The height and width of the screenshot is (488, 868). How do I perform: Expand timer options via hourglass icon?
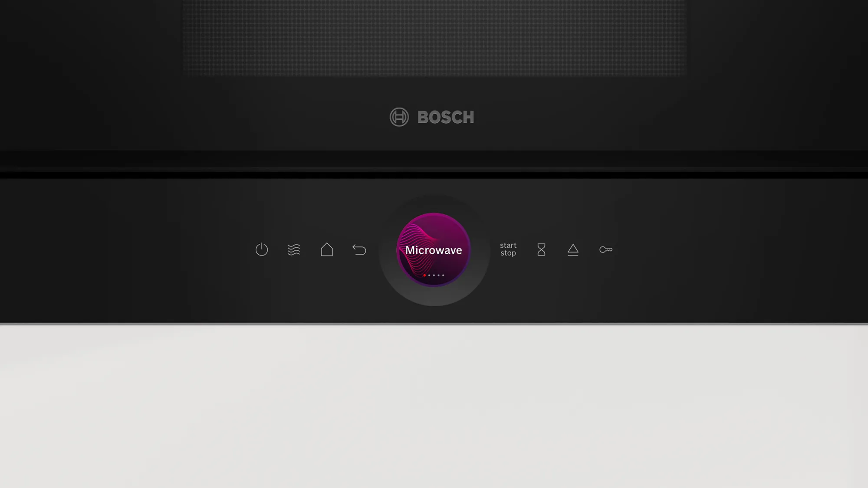[541, 249]
